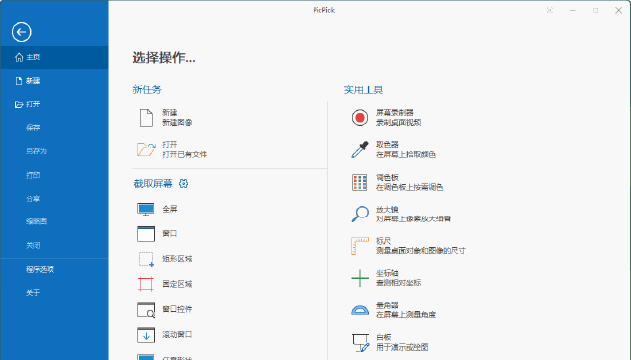Click the 坐标轴 green crosshair icon
This screenshot has width=631, height=360.
[x=360, y=278]
